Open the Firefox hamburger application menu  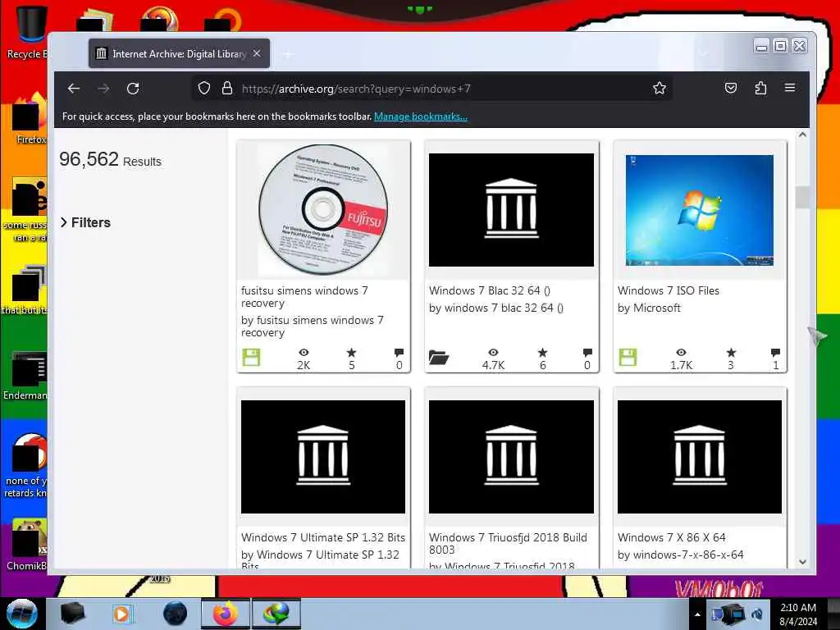point(790,87)
